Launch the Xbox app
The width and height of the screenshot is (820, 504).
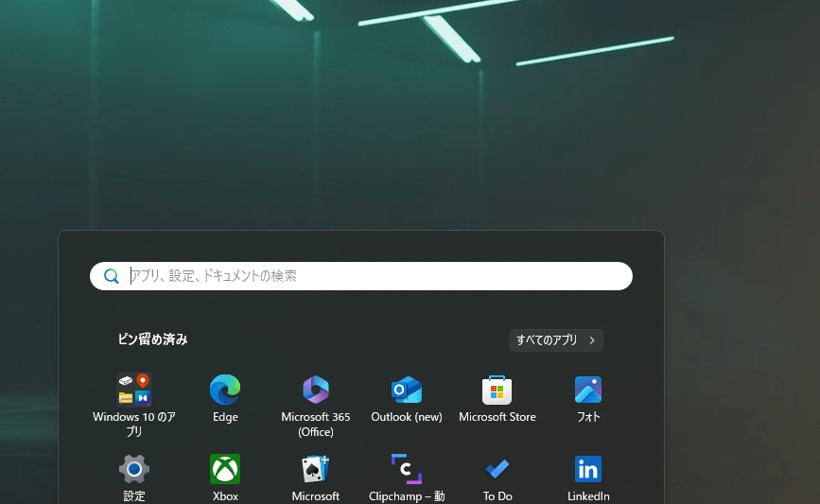[225, 469]
